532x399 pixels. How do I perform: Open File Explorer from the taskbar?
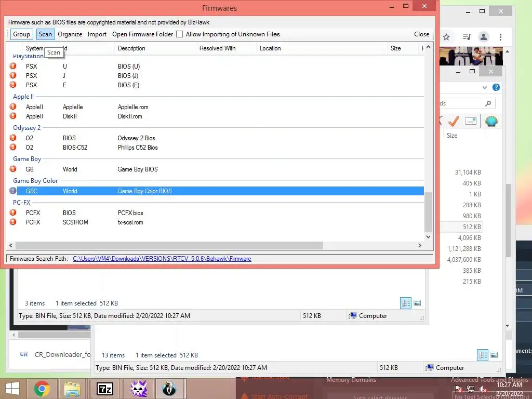tap(72, 389)
